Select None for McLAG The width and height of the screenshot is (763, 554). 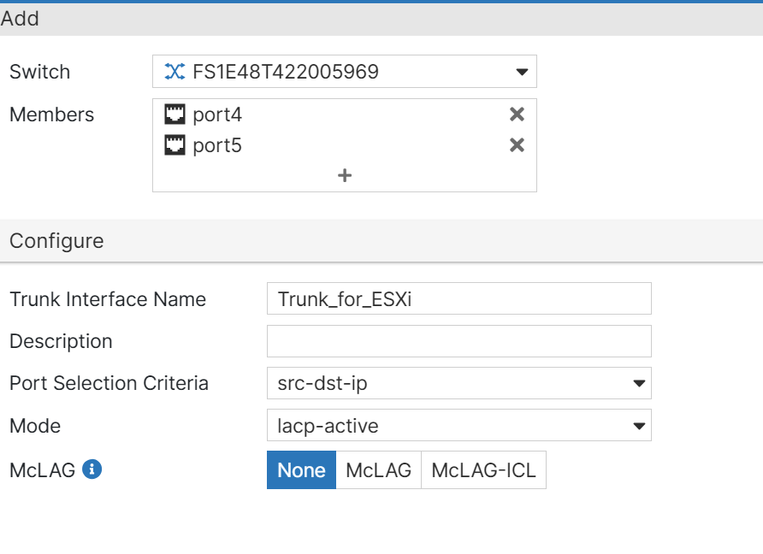[301, 470]
